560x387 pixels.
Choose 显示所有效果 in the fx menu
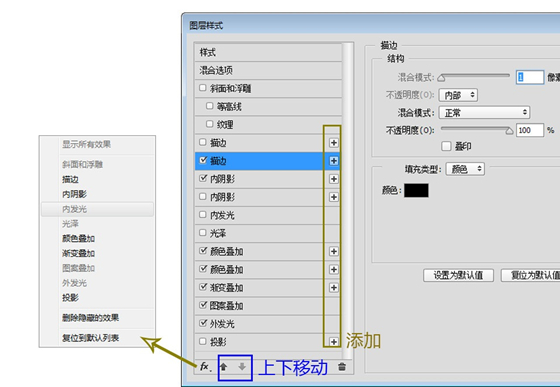(86, 144)
